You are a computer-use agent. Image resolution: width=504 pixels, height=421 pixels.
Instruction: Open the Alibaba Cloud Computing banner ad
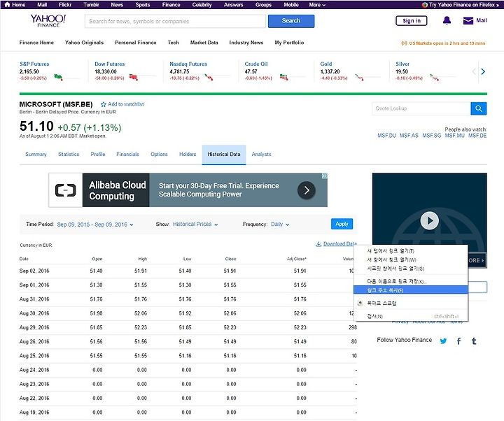pos(188,190)
